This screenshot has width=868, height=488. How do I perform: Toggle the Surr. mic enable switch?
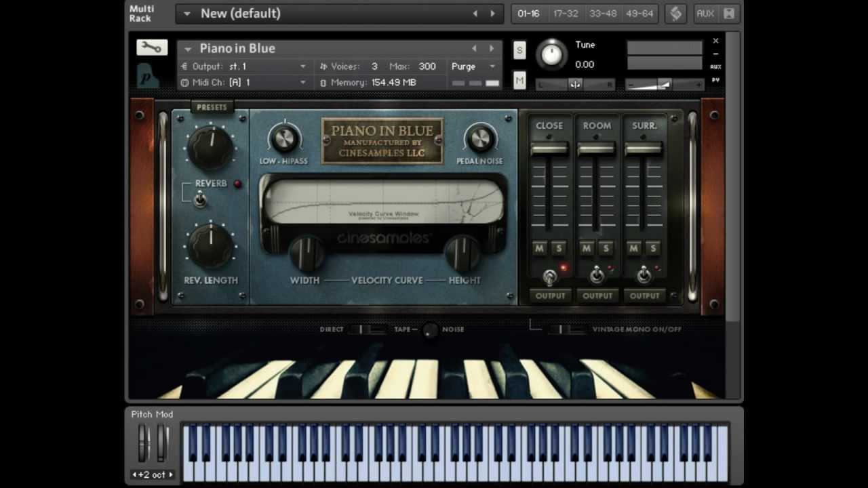[x=644, y=274]
